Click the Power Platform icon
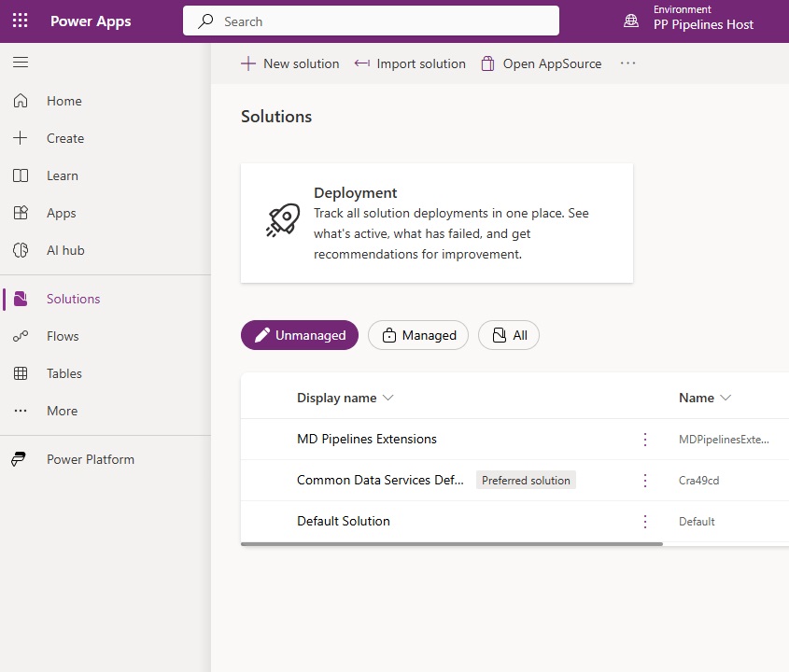The width and height of the screenshot is (789, 672). tap(19, 459)
